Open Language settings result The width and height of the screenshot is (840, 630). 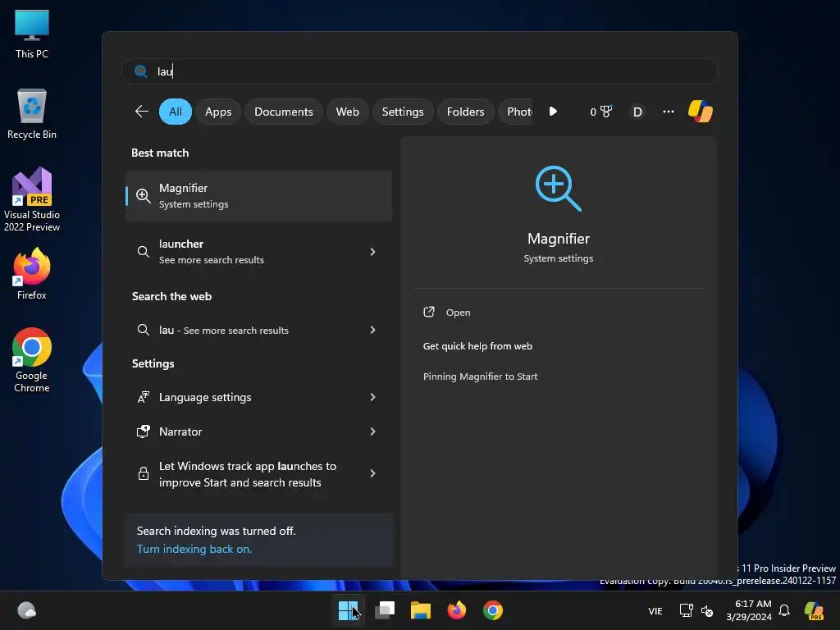click(x=258, y=397)
